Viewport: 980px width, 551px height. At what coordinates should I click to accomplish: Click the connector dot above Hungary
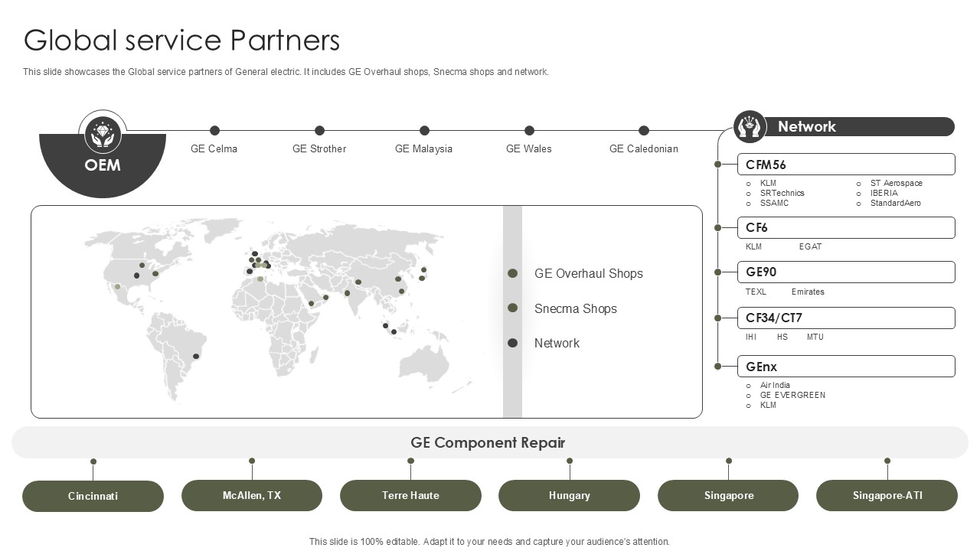tap(570, 461)
